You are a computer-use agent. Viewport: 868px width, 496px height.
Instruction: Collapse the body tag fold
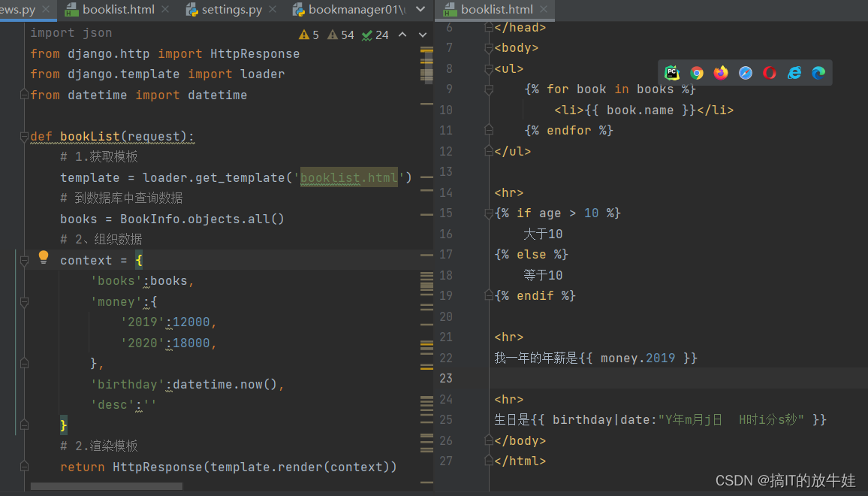[x=488, y=48]
